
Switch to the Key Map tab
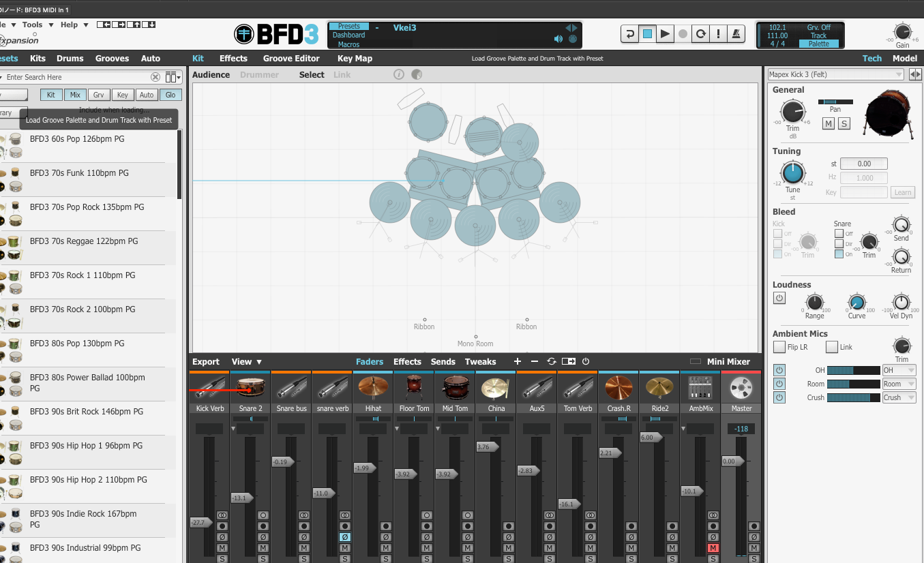coord(355,59)
